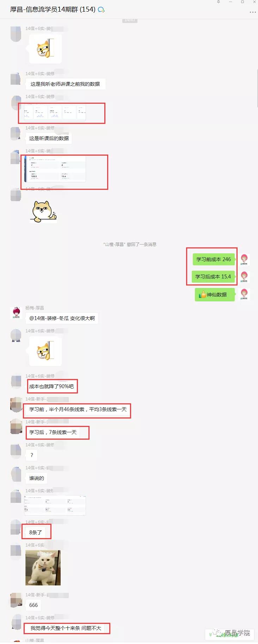
Task: Open the after-course data screenshot thumbnail
Action: pos(55,169)
